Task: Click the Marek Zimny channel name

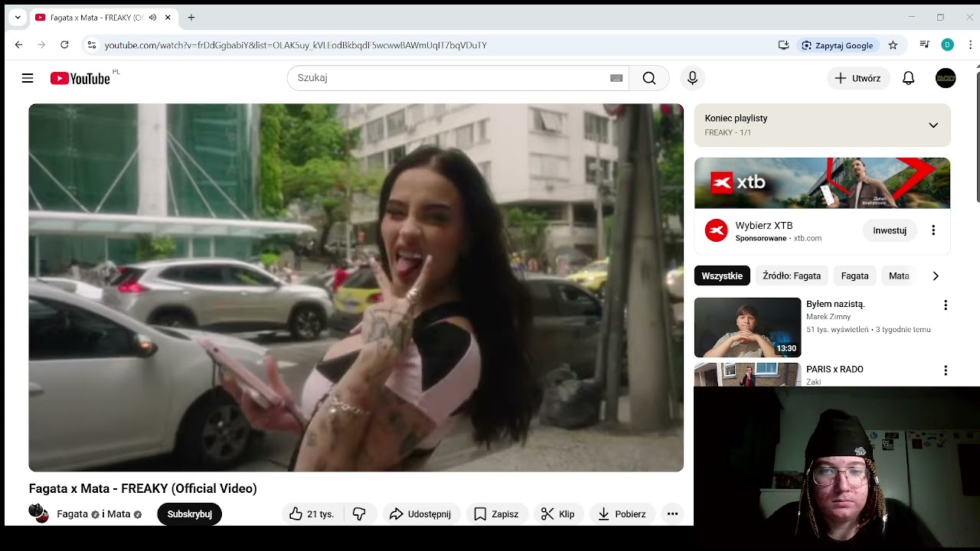Action: click(829, 317)
